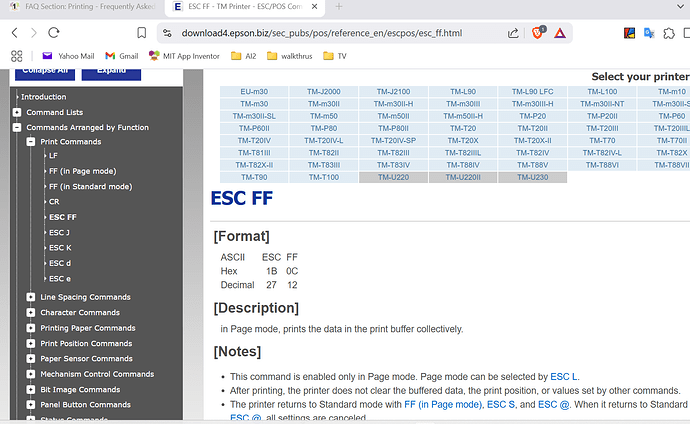The image size is (690, 424).
Task: Reload the current page
Action: [54, 33]
